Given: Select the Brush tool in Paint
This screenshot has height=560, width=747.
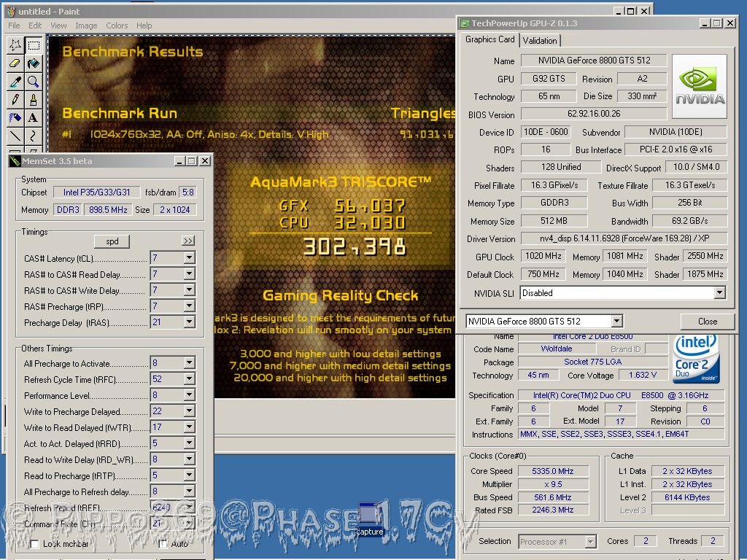Looking at the screenshot, I should click(x=34, y=99).
